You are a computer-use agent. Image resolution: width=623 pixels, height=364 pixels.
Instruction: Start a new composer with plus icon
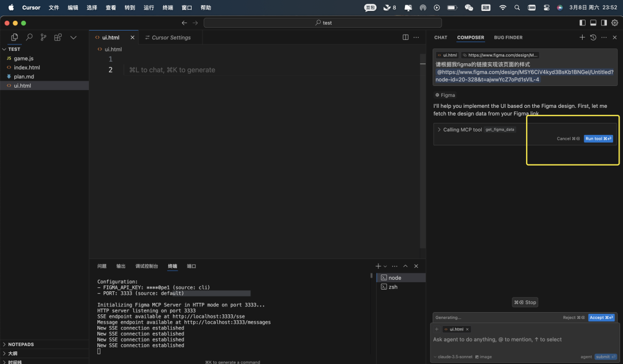click(582, 37)
